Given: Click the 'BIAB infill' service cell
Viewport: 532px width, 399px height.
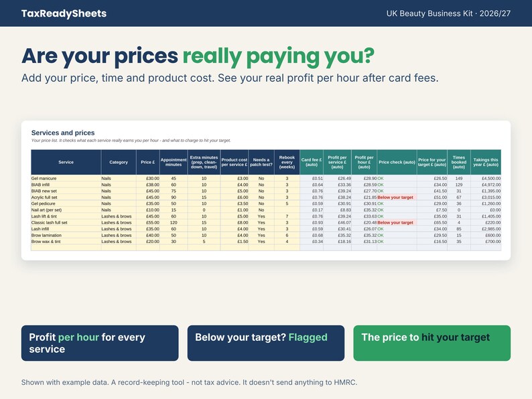Looking at the screenshot, I should pos(66,185).
